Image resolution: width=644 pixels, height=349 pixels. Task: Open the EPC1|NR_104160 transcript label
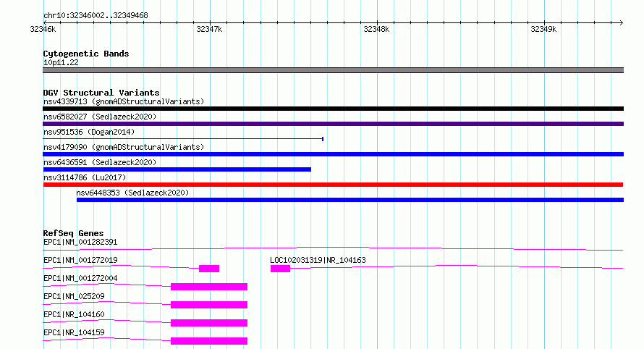pos(74,314)
